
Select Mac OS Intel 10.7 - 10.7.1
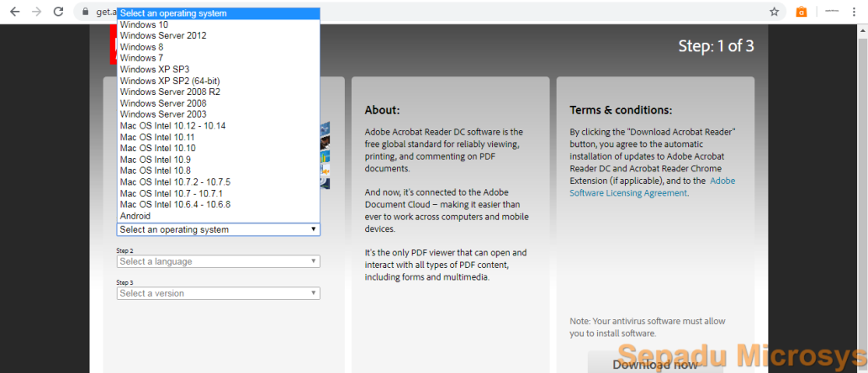pos(218,193)
